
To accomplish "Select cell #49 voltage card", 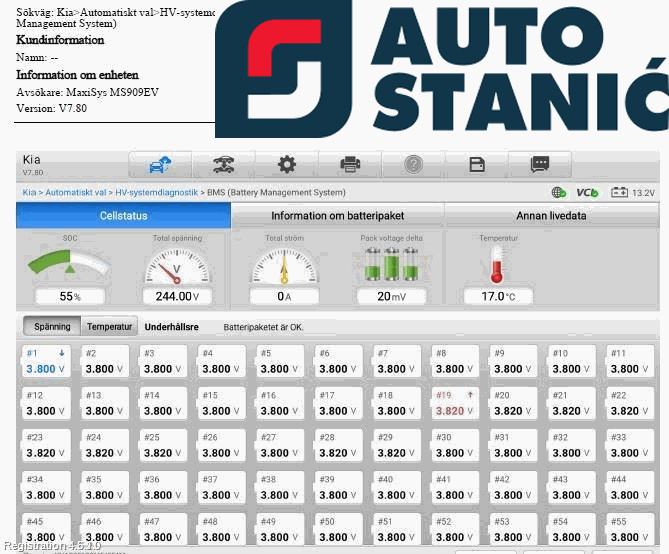I will (x=279, y=529).
